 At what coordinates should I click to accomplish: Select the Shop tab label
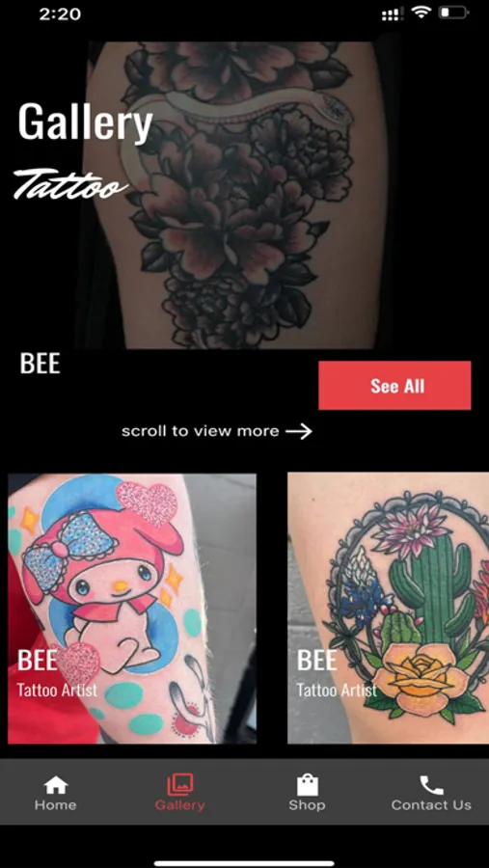[307, 805]
